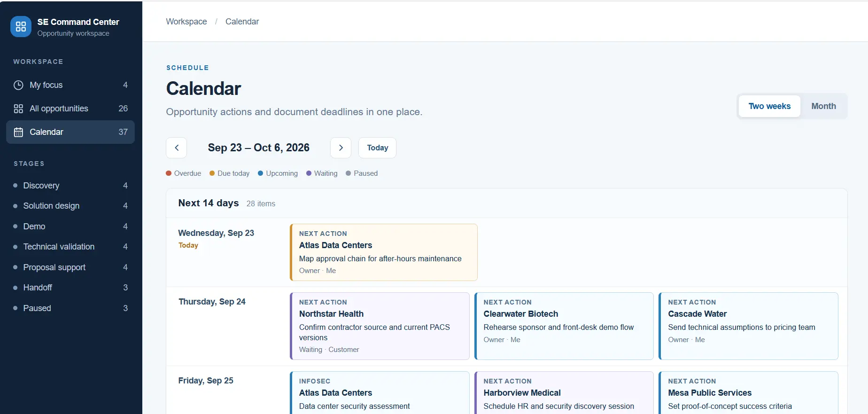Open the Mesa Public Services proof-of-concept card

[749, 393]
